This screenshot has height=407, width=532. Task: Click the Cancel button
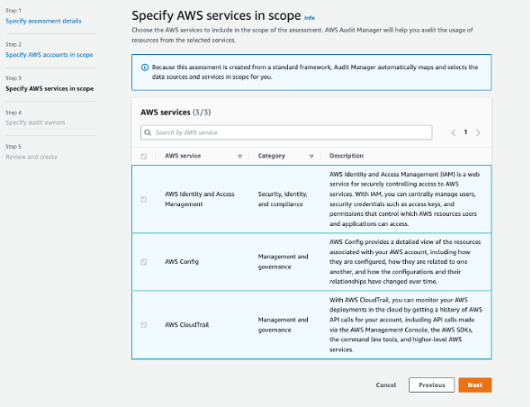(386, 384)
